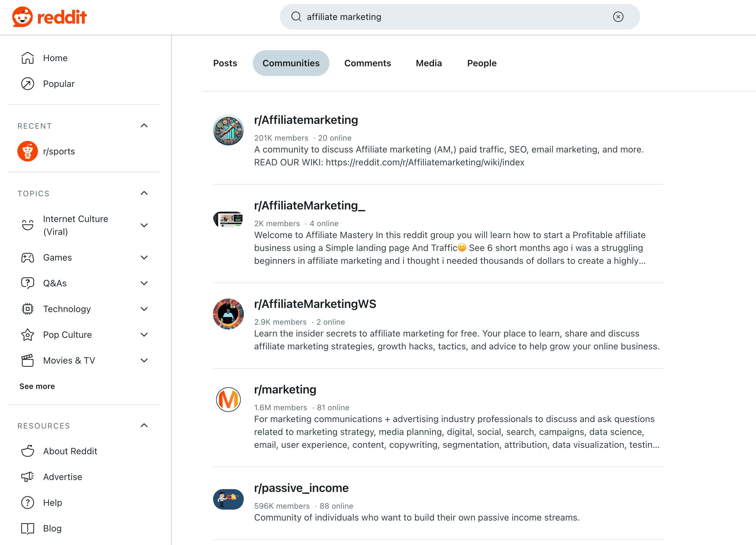Expand the Movies & TV topic chevron
Viewport: 756px width, 545px height.
tap(144, 360)
